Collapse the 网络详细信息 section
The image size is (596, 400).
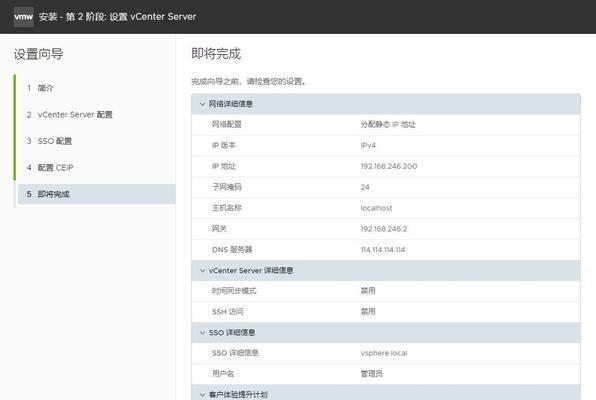(x=202, y=104)
